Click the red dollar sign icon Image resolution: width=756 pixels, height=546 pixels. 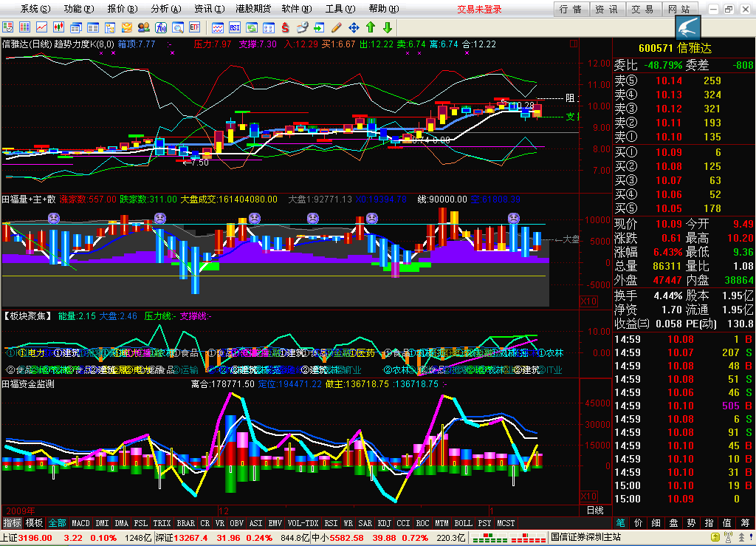286,27
